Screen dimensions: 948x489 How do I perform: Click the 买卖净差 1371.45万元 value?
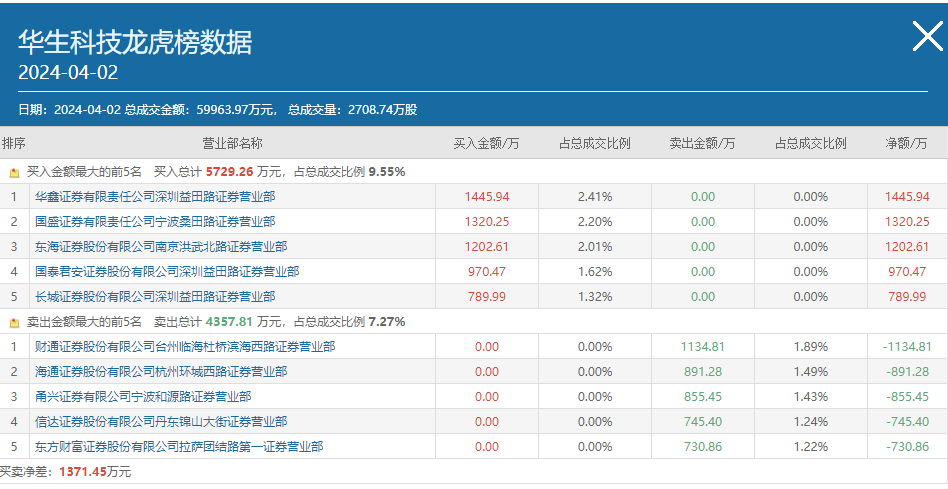point(94,471)
